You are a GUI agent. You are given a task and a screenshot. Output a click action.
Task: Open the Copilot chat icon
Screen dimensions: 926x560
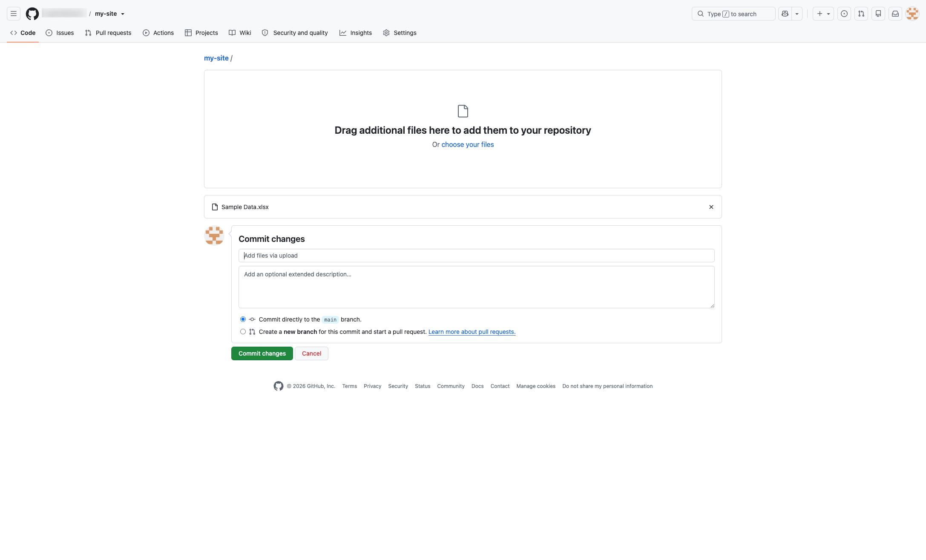(x=785, y=14)
